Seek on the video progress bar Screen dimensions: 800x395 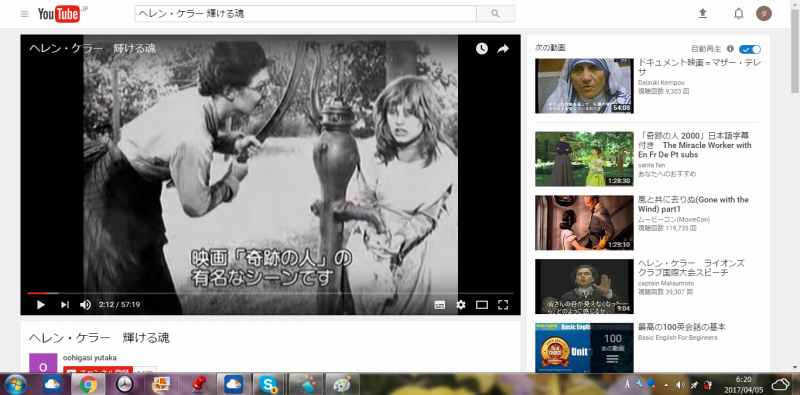pyautogui.click(x=270, y=293)
